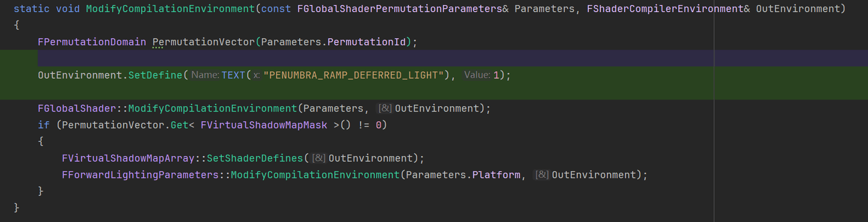Click the [&] hint inside SetShaderDefines
Image resolution: width=868 pixels, height=222 pixels.
coord(319,158)
